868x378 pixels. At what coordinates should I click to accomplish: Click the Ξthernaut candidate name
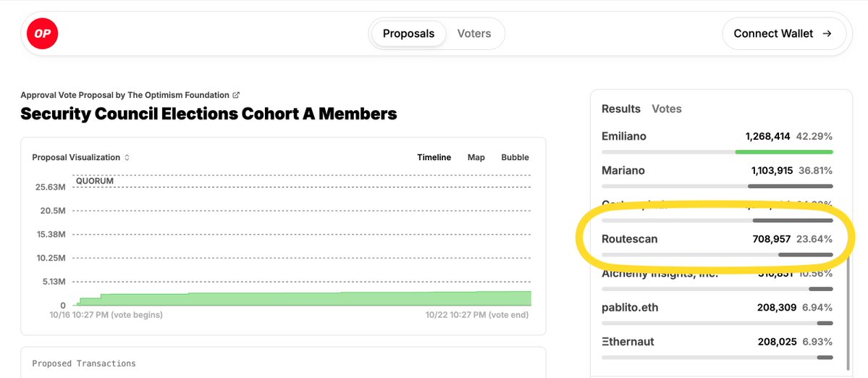628,342
